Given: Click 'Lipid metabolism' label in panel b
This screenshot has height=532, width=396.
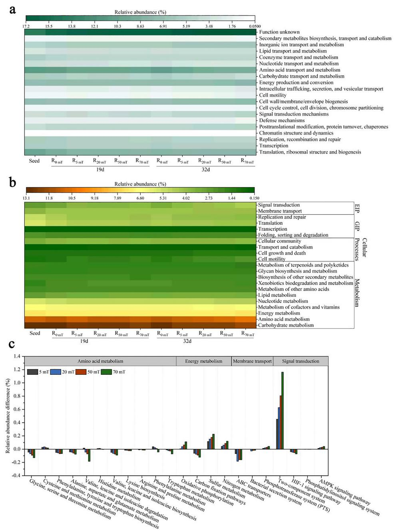Looking at the screenshot, I should coord(277,295).
